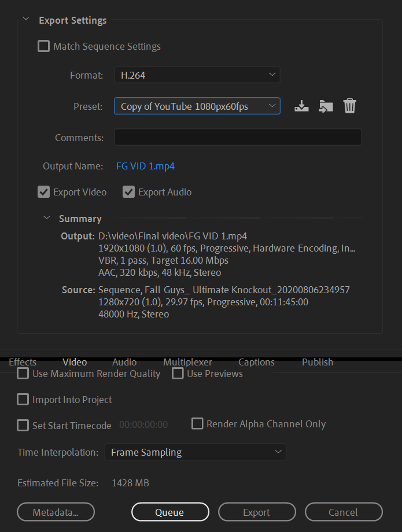Collapse the Summary section
Image resolution: width=402 pixels, height=532 pixels.
click(46, 218)
